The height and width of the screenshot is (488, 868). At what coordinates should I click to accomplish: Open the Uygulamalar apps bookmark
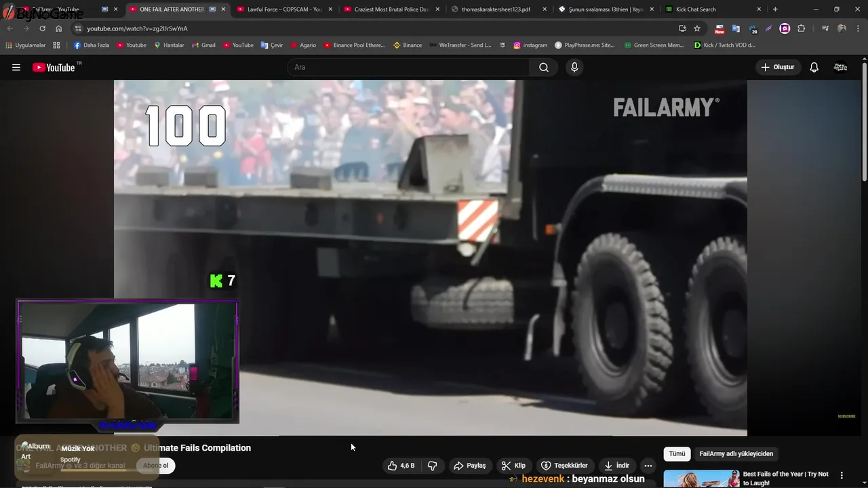pyautogui.click(x=26, y=45)
